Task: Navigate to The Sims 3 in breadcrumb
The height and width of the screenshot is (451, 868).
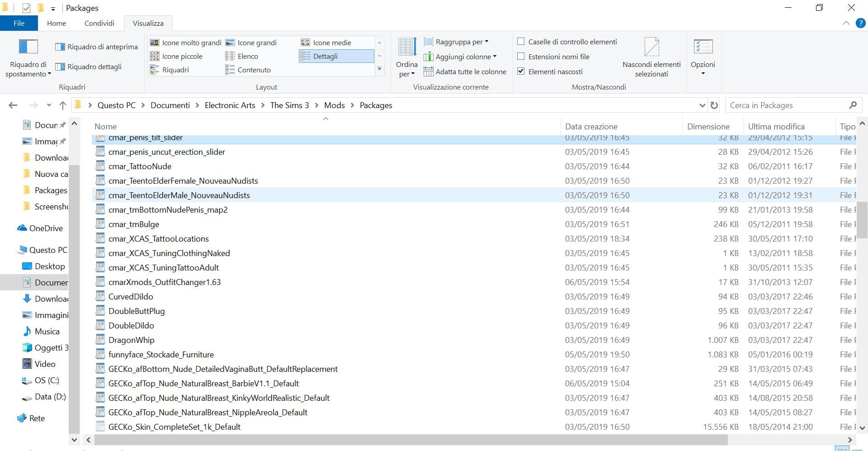Action: (290, 105)
